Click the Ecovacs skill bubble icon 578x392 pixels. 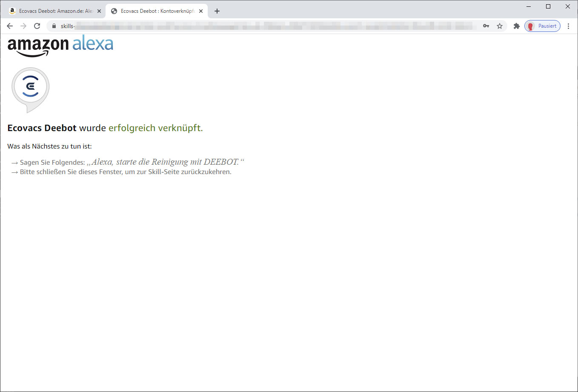[30, 90]
